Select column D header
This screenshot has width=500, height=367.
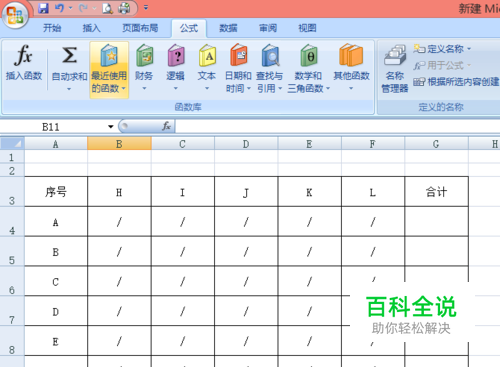click(246, 144)
